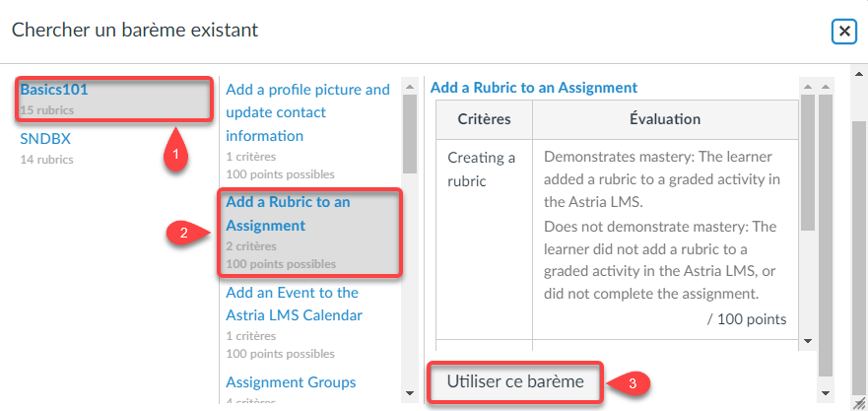The height and width of the screenshot is (411, 868).
Task: Click the dialog resize grip at the corner
Action: coord(860,404)
